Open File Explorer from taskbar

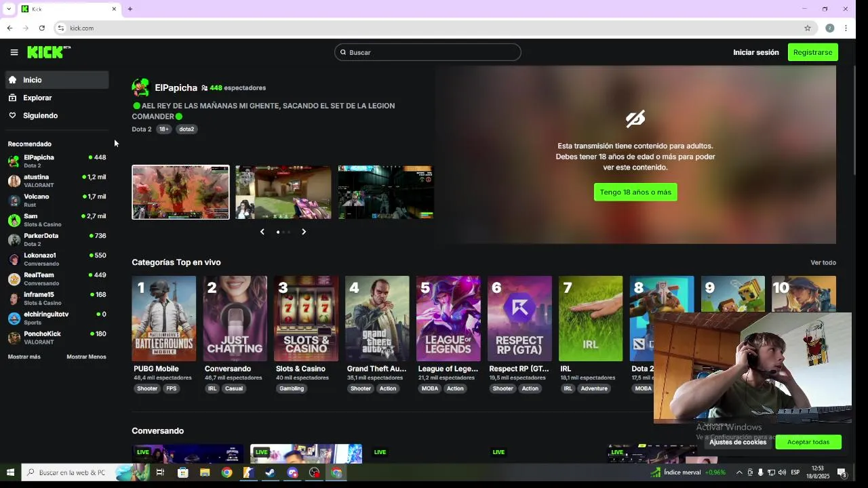(x=205, y=472)
